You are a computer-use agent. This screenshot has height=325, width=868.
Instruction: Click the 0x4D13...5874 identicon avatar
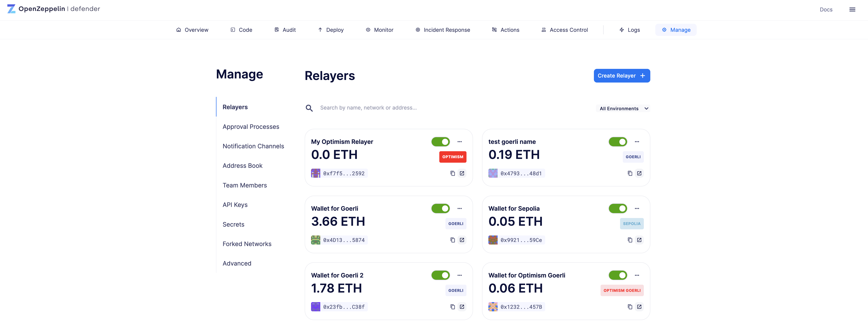pos(316,240)
